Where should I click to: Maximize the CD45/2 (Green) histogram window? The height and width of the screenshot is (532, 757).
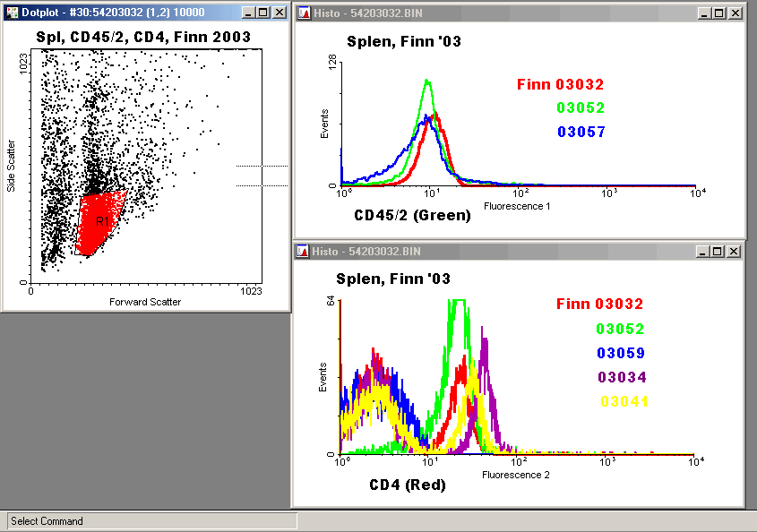718,13
